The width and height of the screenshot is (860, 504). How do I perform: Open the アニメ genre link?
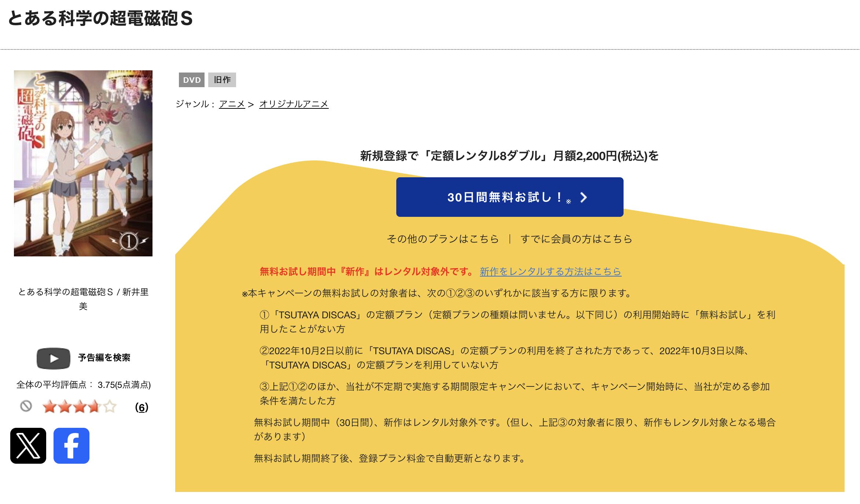point(232,104)
